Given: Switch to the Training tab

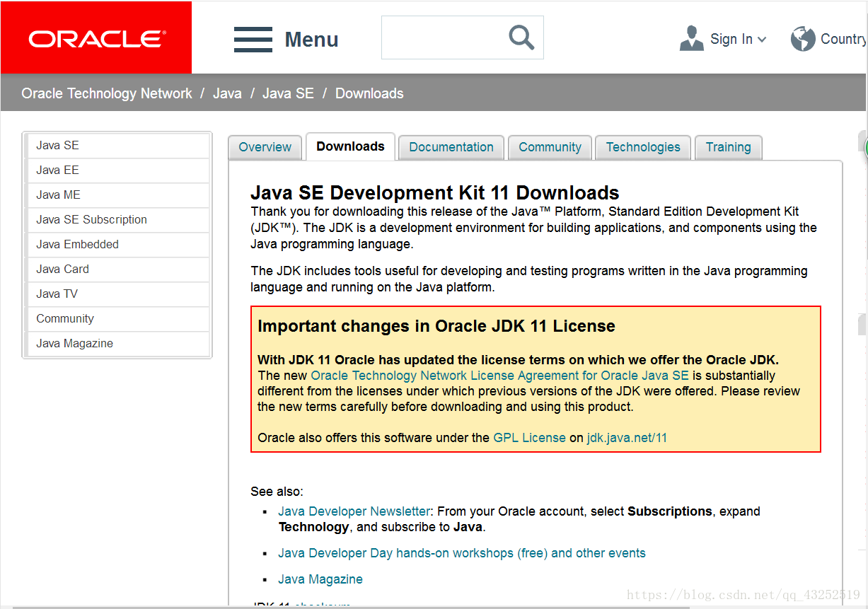Looking at the screenshot, I should pos(728,147).
